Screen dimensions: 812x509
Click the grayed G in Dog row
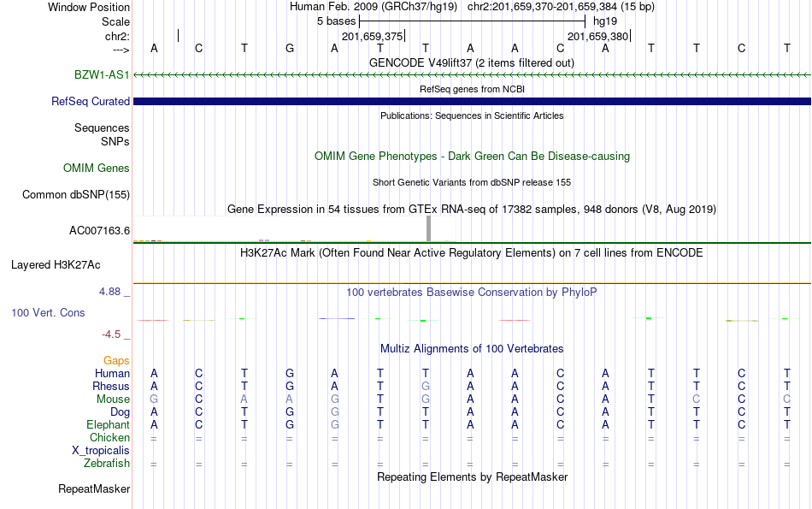point(334,412)
